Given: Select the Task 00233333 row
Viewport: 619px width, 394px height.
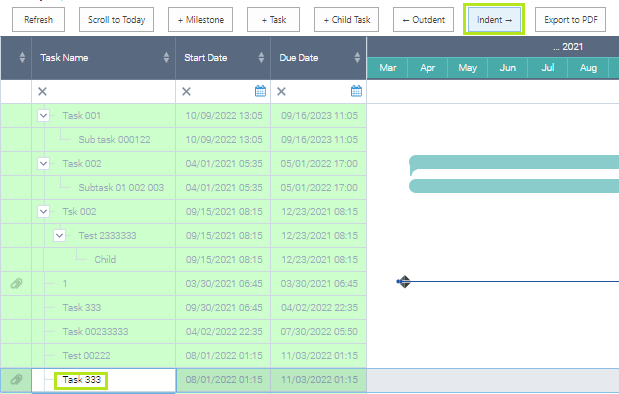Looking at the screenshot, I should coord(184,332).
